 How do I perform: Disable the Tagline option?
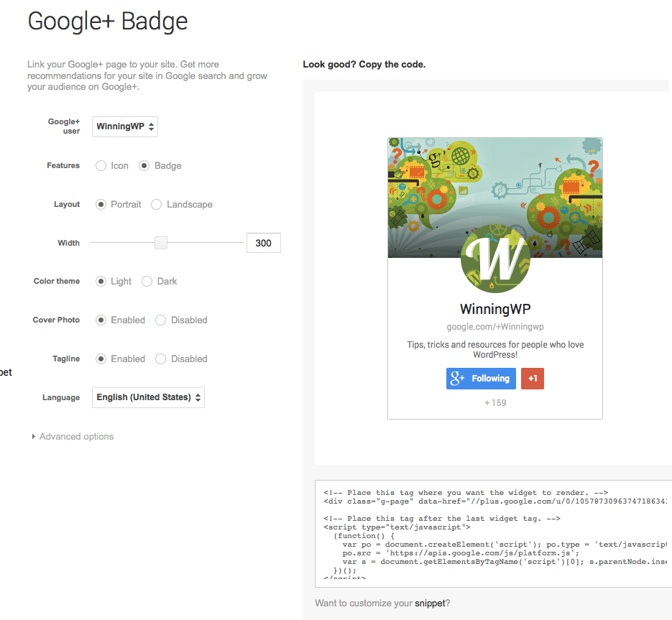[161, 358]
